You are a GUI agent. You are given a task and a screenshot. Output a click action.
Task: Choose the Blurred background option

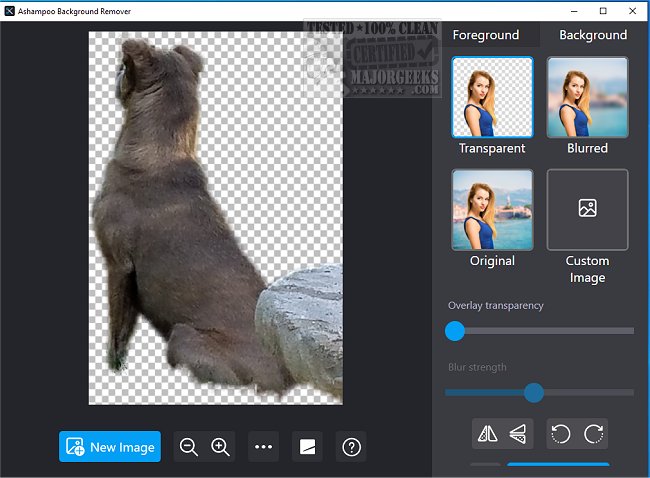tap(587, 97)
